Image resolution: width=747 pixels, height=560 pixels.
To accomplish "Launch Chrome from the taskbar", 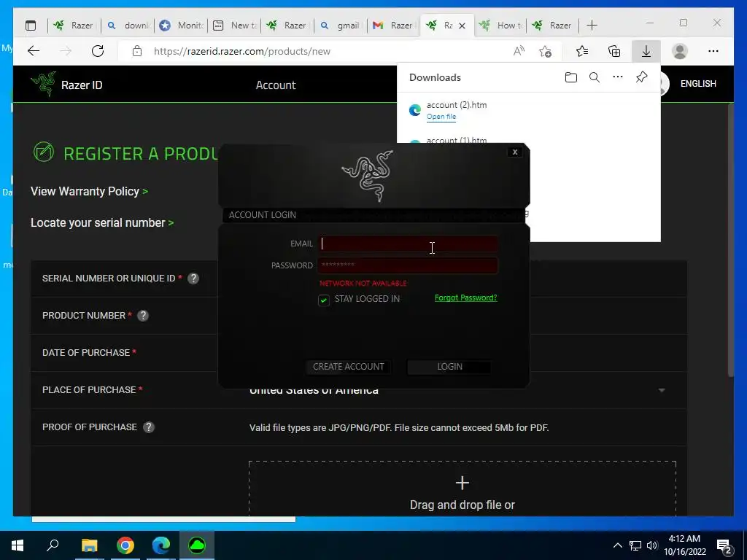I will (125, 545).
